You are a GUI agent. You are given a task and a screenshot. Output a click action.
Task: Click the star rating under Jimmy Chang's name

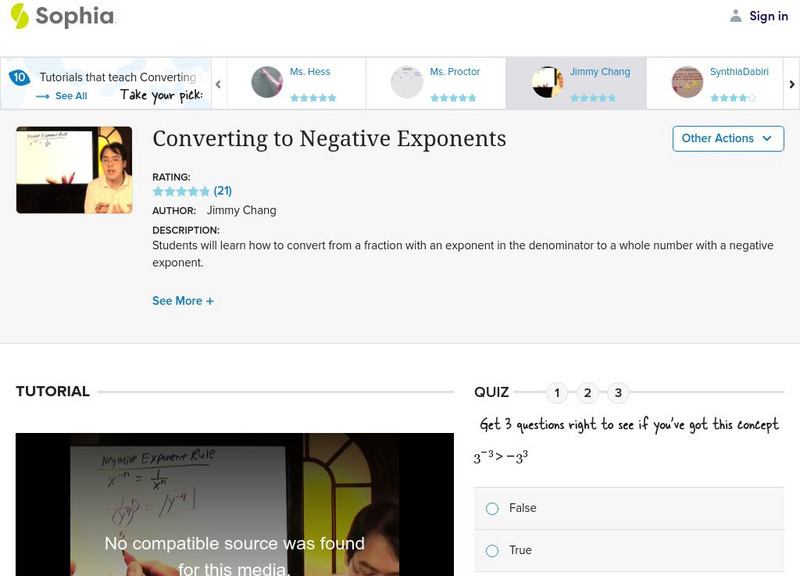pyautogui.click(x=595, y=99)
